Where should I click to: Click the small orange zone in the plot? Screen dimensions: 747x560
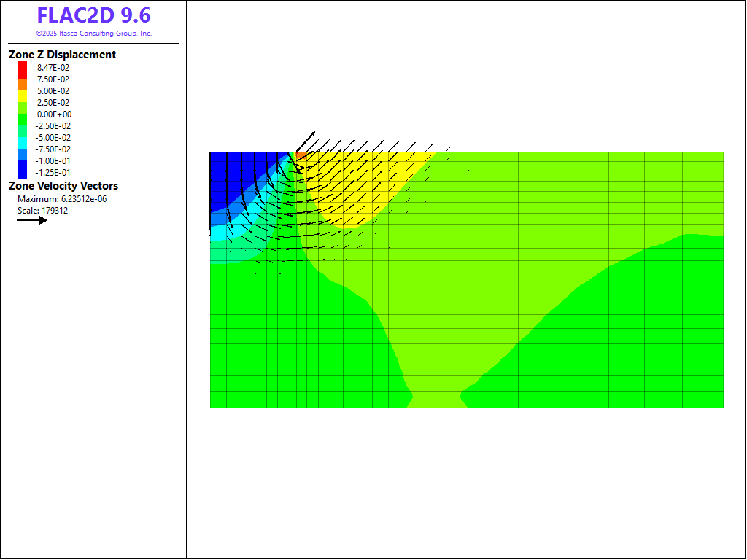[301, 155]
